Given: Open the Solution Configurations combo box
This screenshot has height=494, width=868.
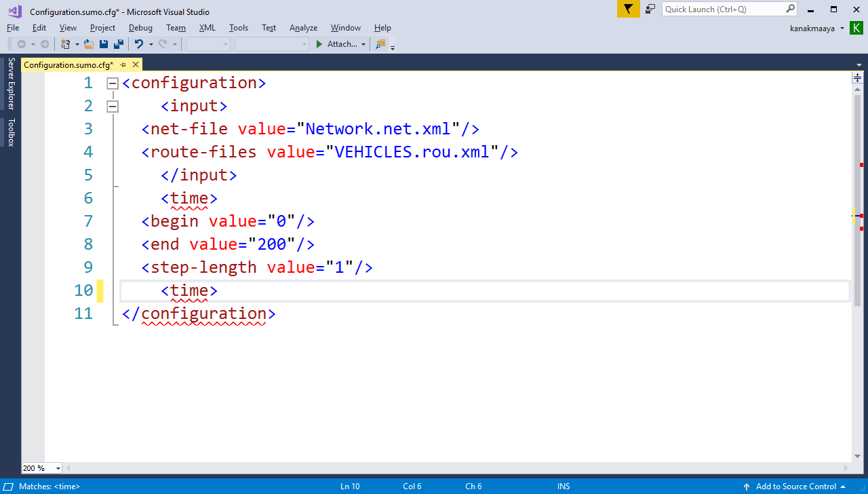Looking at the screenshot, I should pyautogui.click(x=209, y=44).
